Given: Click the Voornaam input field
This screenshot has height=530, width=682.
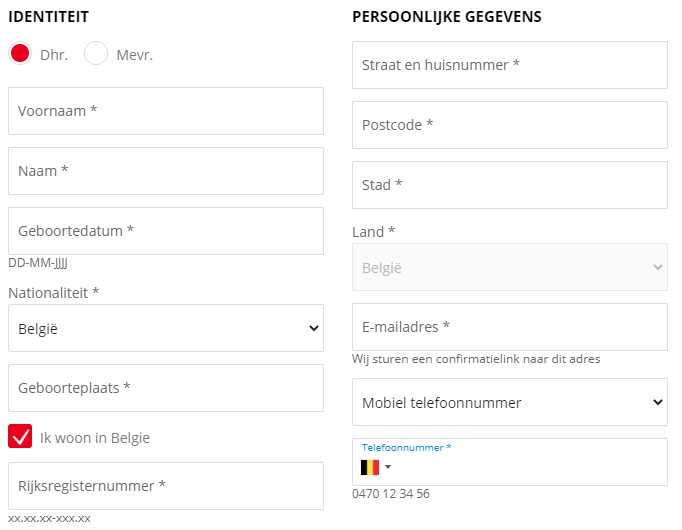Looking at the screenshot, I should pos(166,111).
